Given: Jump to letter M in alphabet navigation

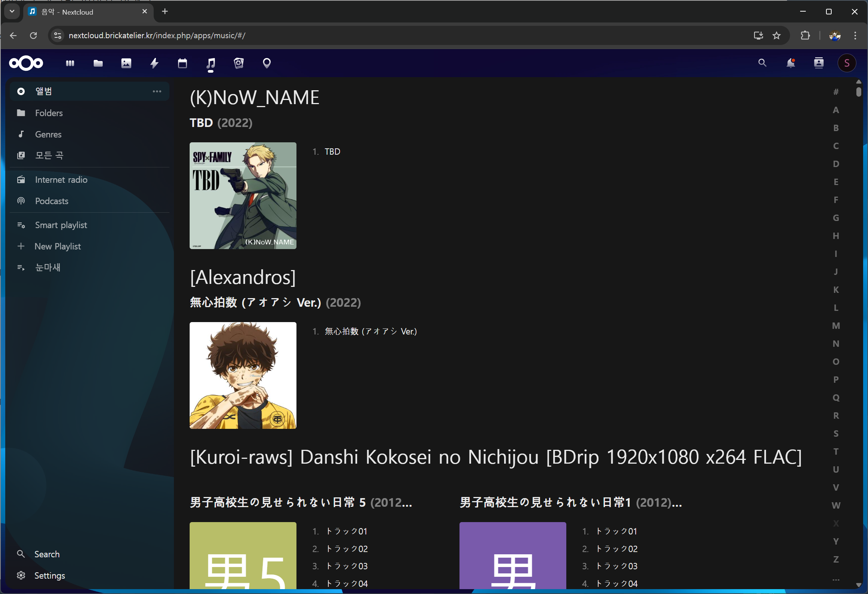Looking at the screenshot, I should (x=836, y=326).
